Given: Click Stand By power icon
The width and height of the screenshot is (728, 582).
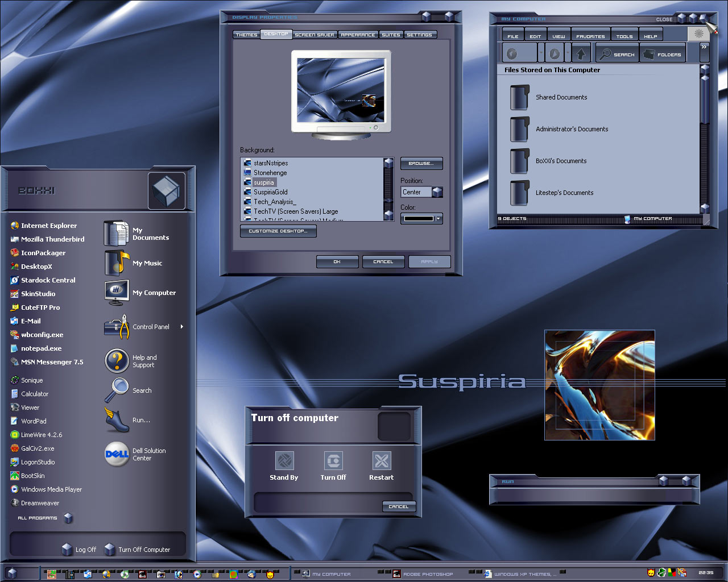Looking at the screenshot, I should [x=284, y=460].
